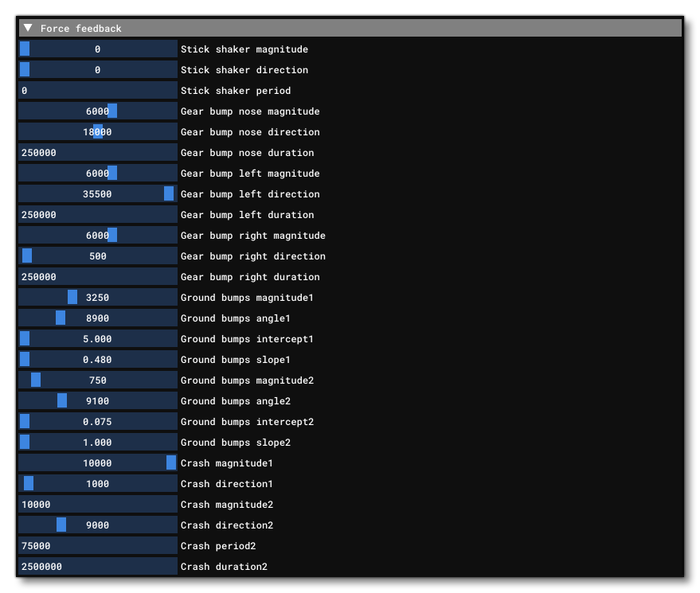Click the Stick shaker direction slider
Image resolution: width=700 pixels, height=593 pixels.
pyautogui.click(x=98, y=70)
